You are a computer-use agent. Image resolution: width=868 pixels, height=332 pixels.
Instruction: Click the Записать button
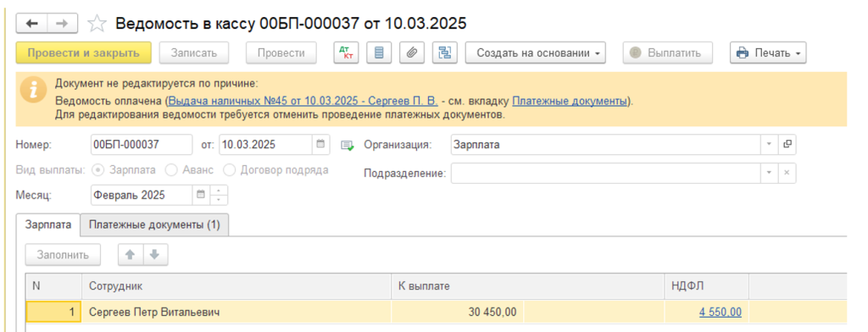(193, 53)
